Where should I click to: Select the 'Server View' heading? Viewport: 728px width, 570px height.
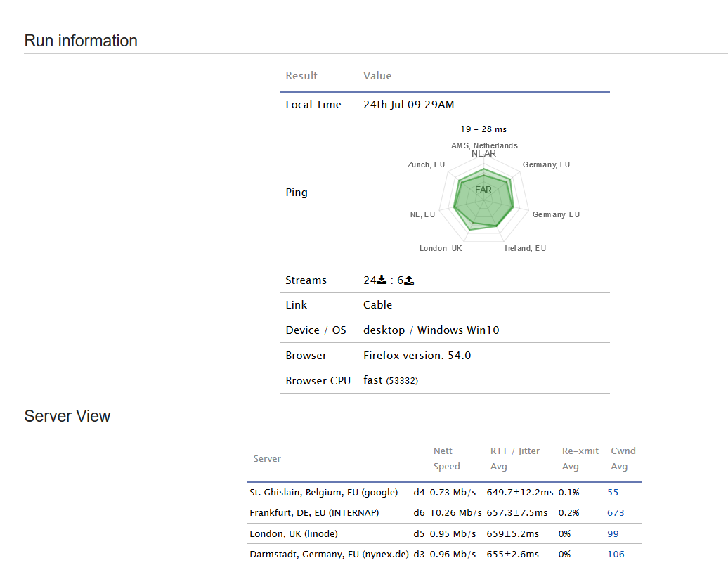(x=67, y=416)
